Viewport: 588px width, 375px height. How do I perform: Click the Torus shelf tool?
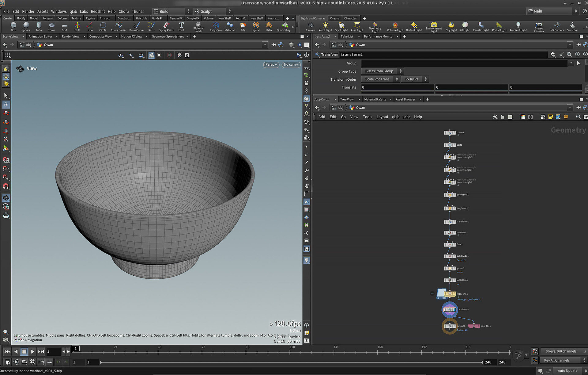(x=51, y=26)
